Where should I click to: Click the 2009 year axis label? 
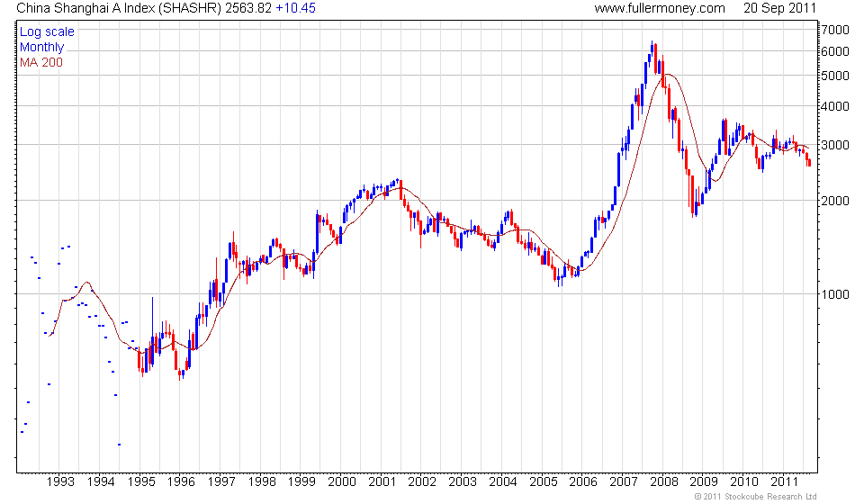704,482
